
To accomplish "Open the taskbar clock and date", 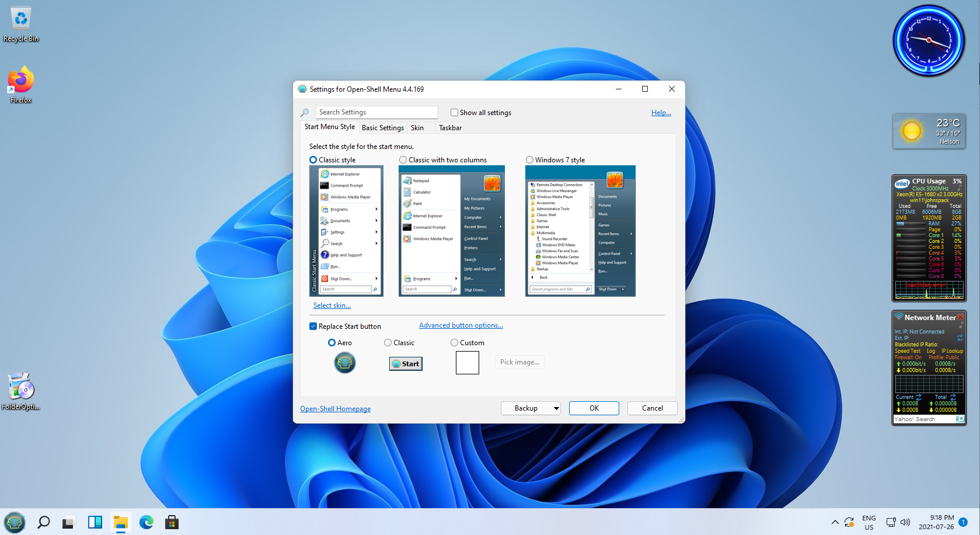I will pyautogui.click(x=936, y=522).
